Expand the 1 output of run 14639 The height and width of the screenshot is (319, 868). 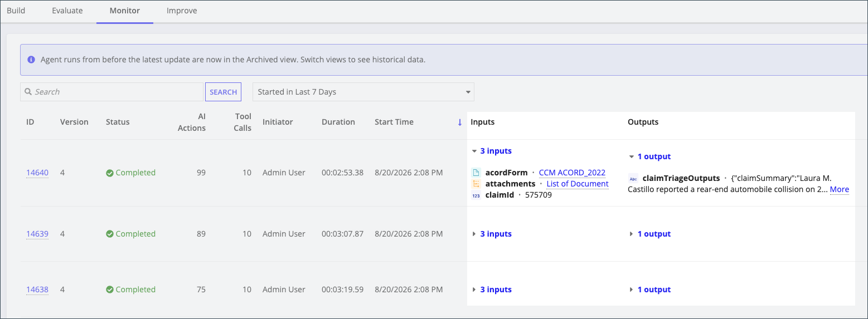[649, 234]
